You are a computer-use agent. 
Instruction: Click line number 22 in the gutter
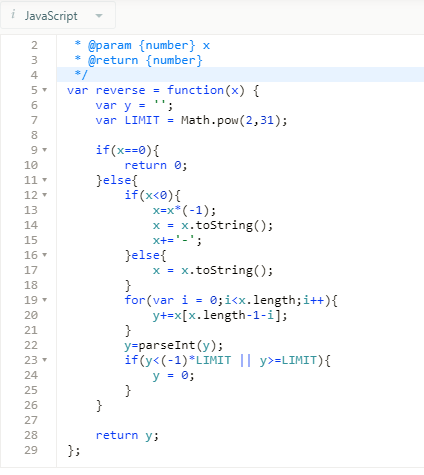pyautogui.click(x=31, y=345)
